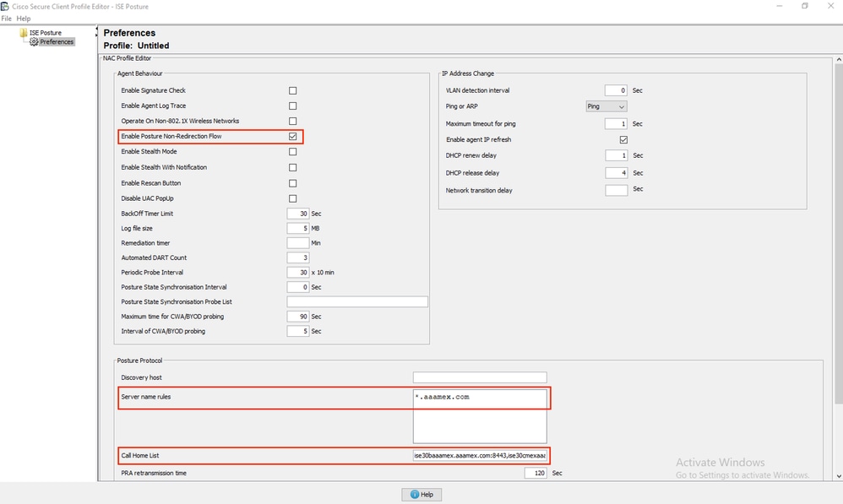
Task: Check Operate On Non-802.1X Wireless Networks
Action: point(292,121)
